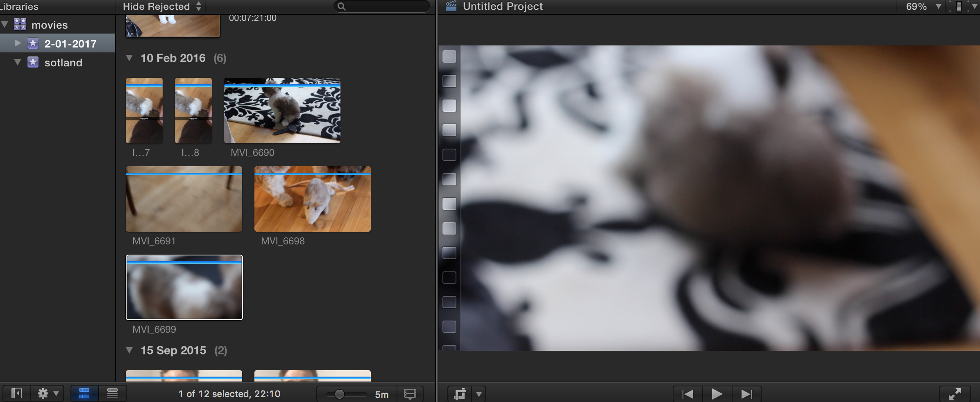Click the Untitled Project title

tap(503, 6)
